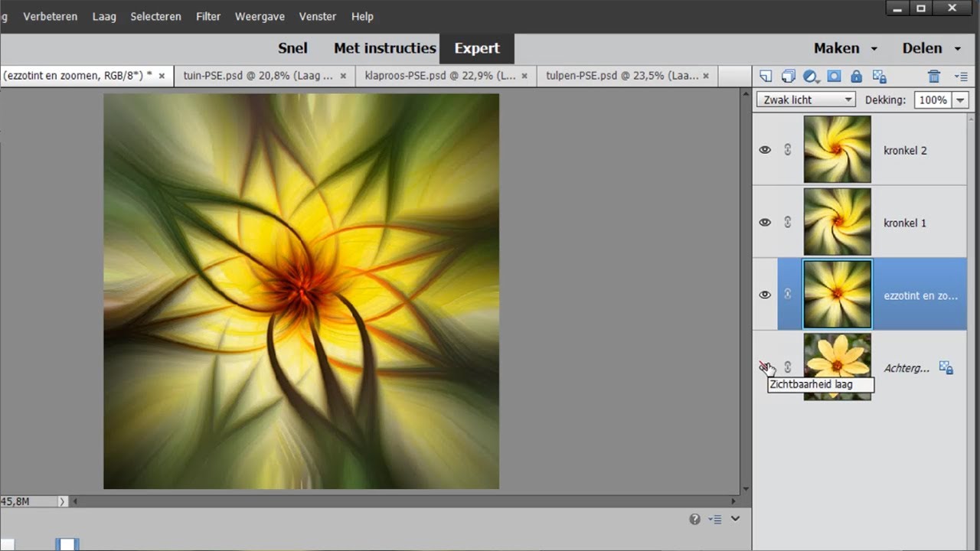Click the link icon on kronkel 1 layer

coord(787,222)
